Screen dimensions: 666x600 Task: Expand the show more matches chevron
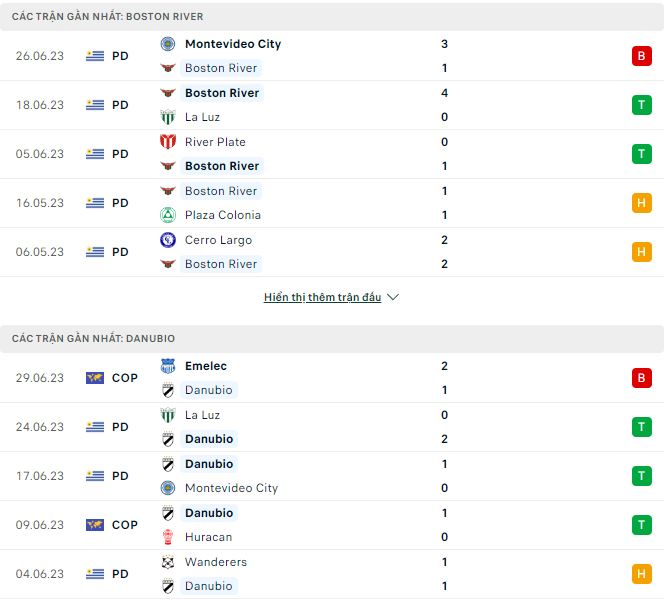393,298
